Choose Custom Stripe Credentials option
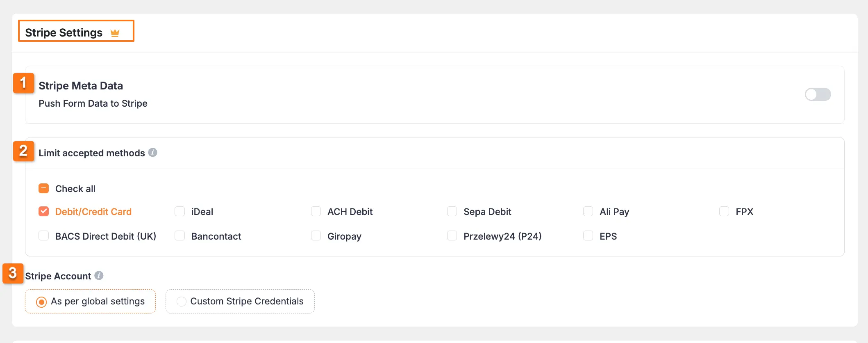Image resolution: width=868 pixels, height=343 pixels. point(181,302)
